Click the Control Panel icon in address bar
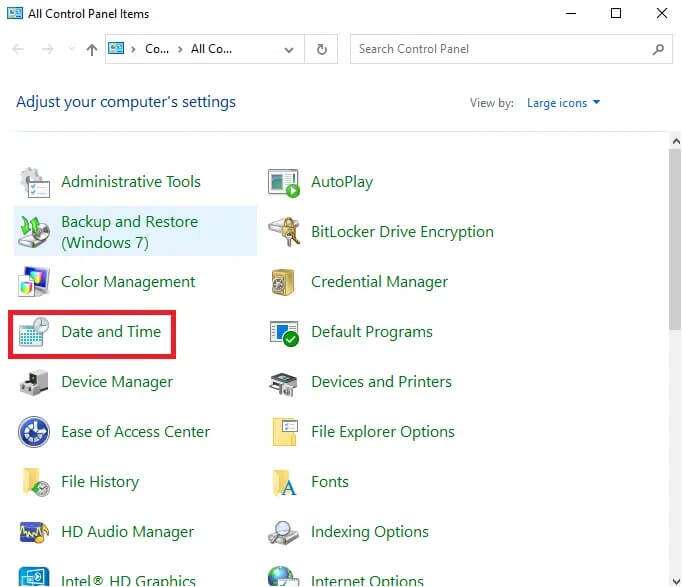The width and height of the screenshot is (682, 587). coord(116,48)
